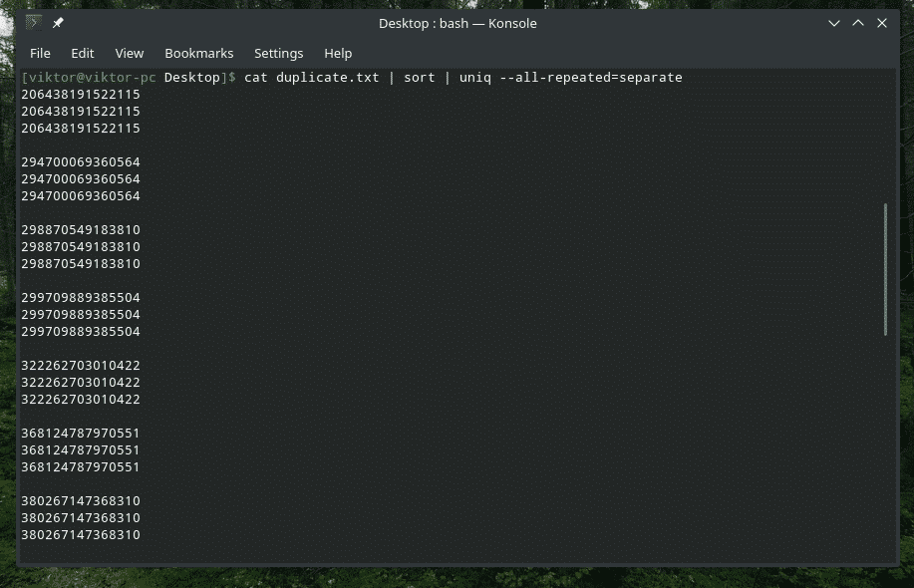914x588 pixels.
Task: Click first line '380267147368310'
Action: coord(81,500)
